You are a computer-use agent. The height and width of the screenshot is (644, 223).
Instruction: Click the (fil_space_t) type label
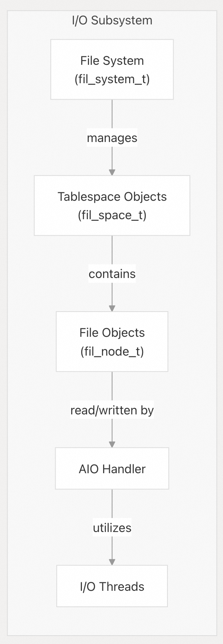tap(112, 215)
